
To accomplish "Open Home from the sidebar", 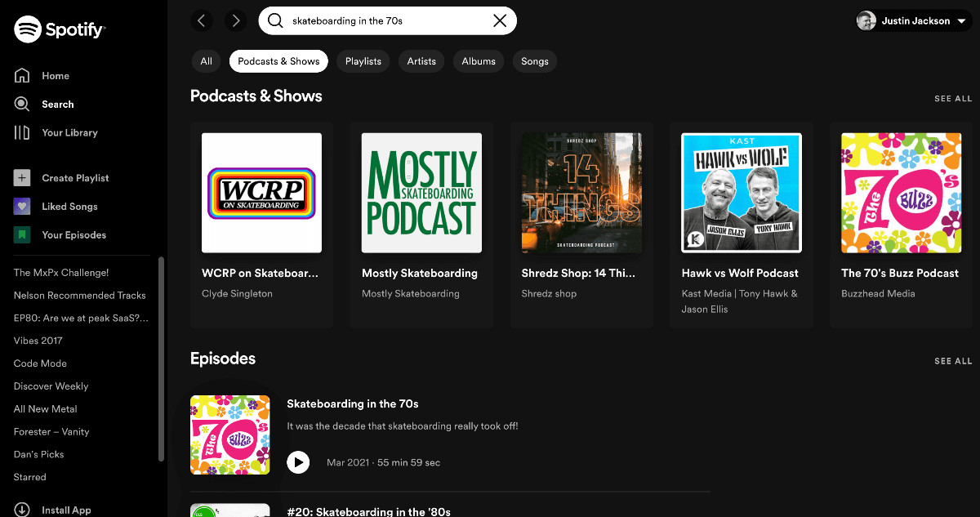I will [55, 76].
